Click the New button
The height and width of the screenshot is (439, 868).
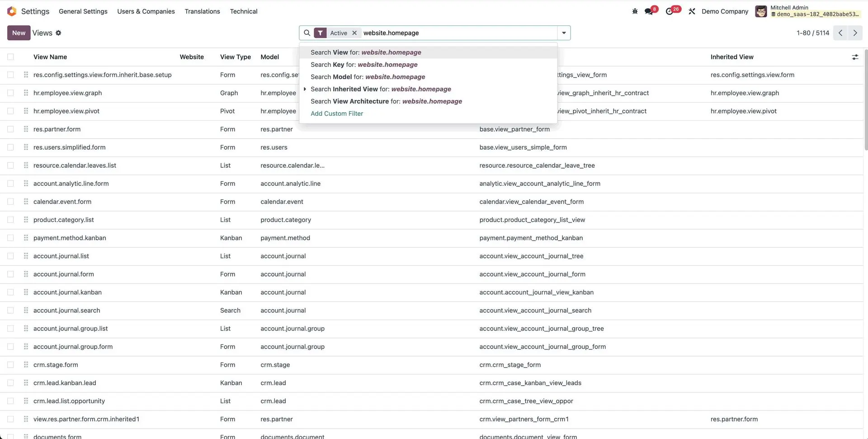(19, 33)
